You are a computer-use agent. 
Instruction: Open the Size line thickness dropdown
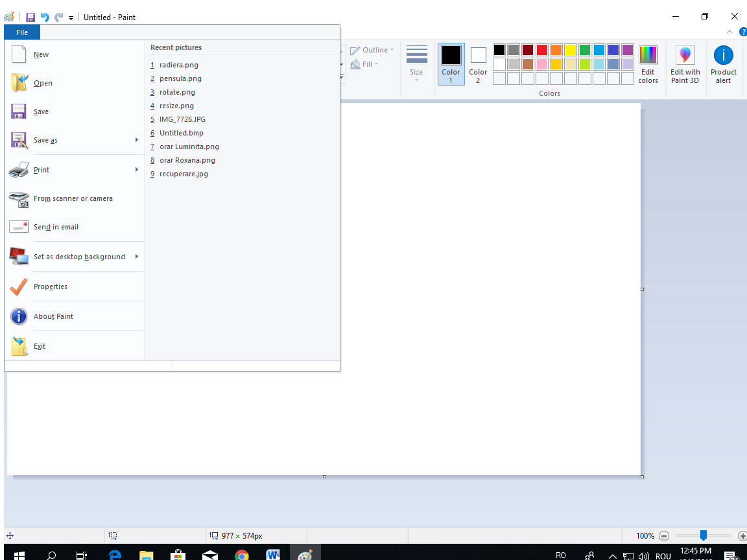click(x=416, y=64)
